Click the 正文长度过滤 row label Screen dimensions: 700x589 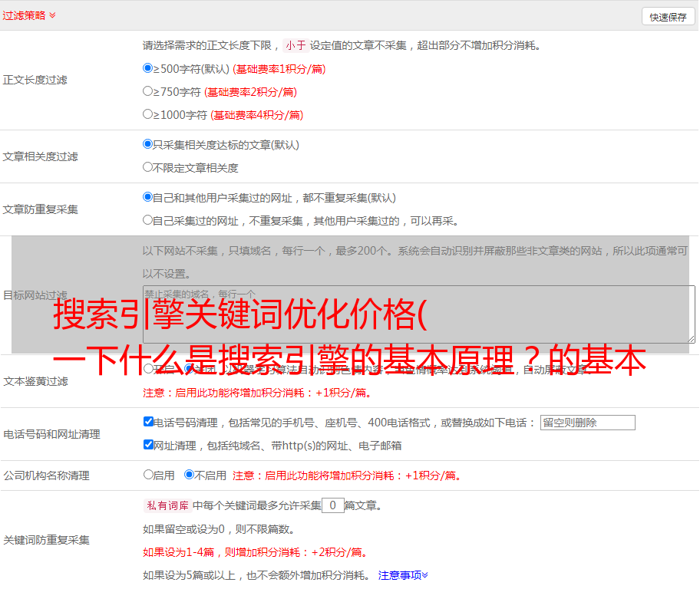click(35, 80)
